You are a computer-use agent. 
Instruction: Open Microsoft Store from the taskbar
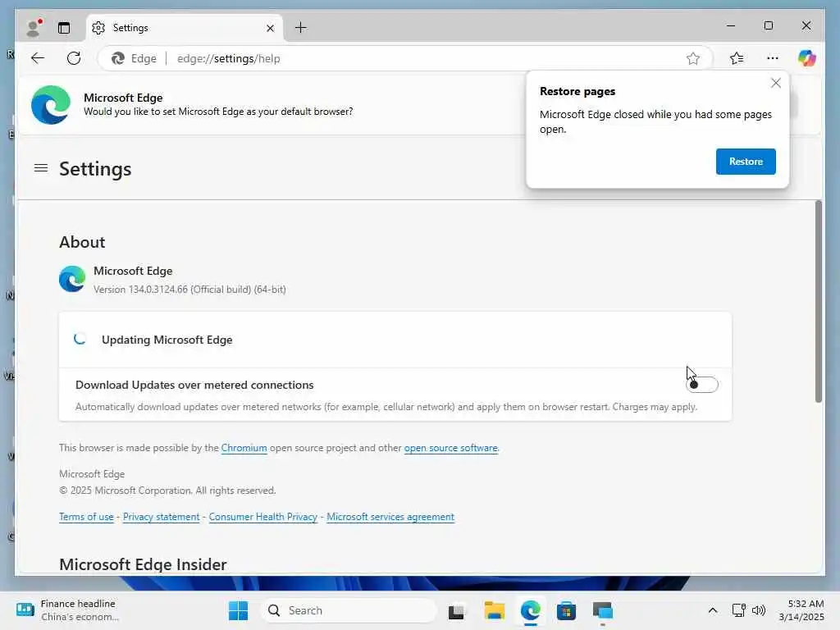[566, 610]
